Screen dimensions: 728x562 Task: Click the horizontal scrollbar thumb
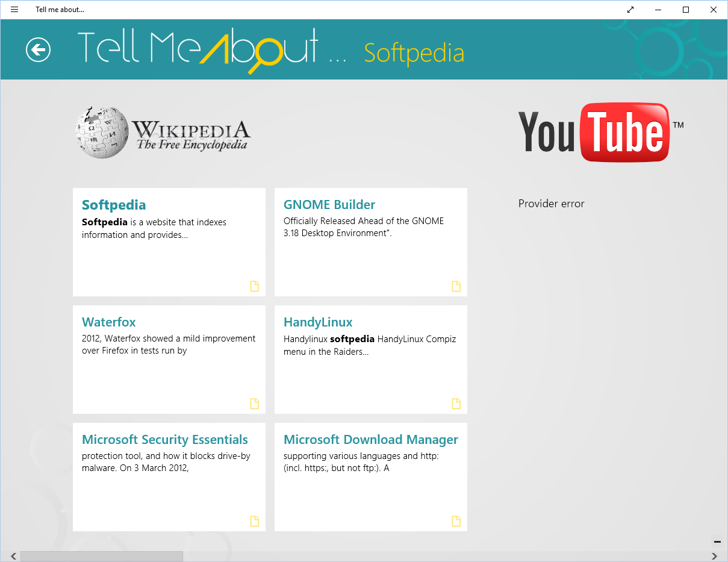(x=101, y=556)
